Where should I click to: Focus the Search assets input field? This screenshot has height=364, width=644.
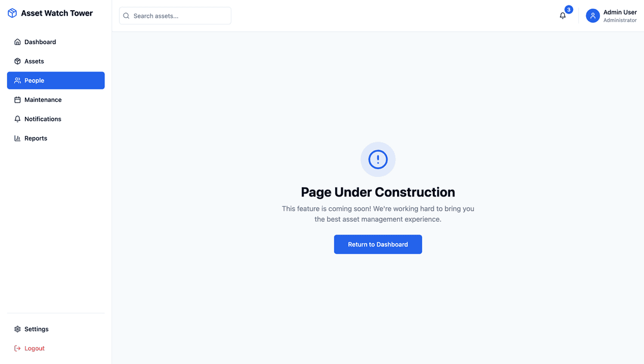[x=179, y=16]
